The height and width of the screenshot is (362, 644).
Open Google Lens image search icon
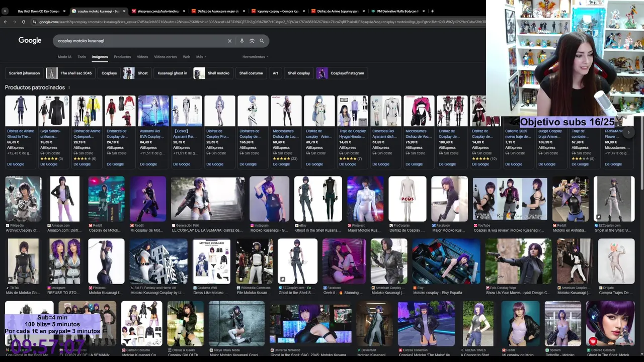point(252,41)
